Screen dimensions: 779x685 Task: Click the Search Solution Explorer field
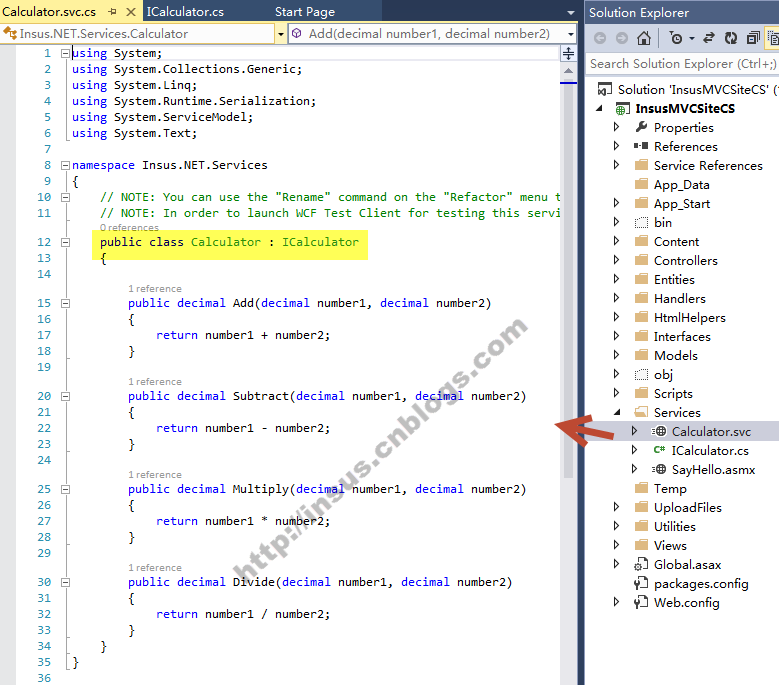click(x=682, y=64)
